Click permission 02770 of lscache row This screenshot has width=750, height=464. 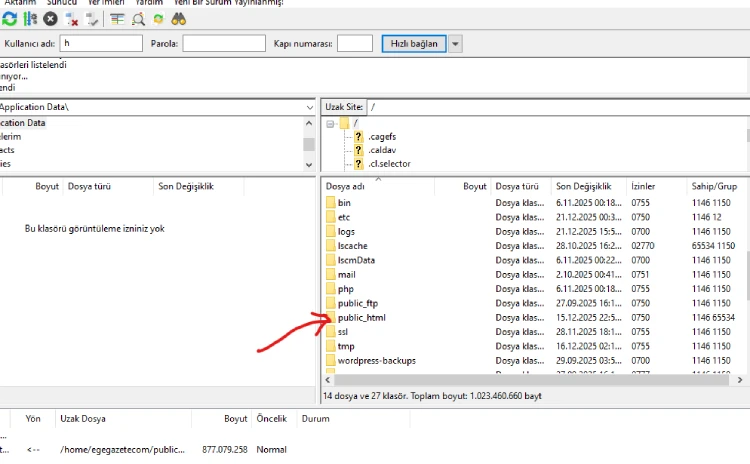642,246
